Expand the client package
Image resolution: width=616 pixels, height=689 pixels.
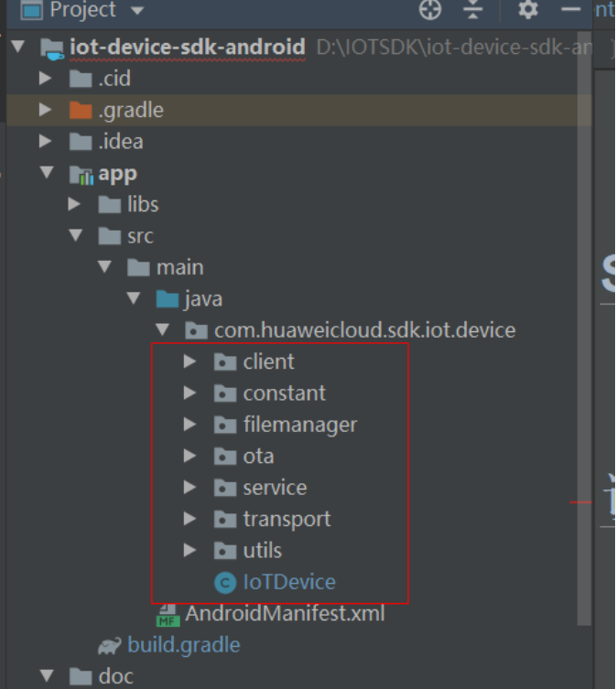189,362
